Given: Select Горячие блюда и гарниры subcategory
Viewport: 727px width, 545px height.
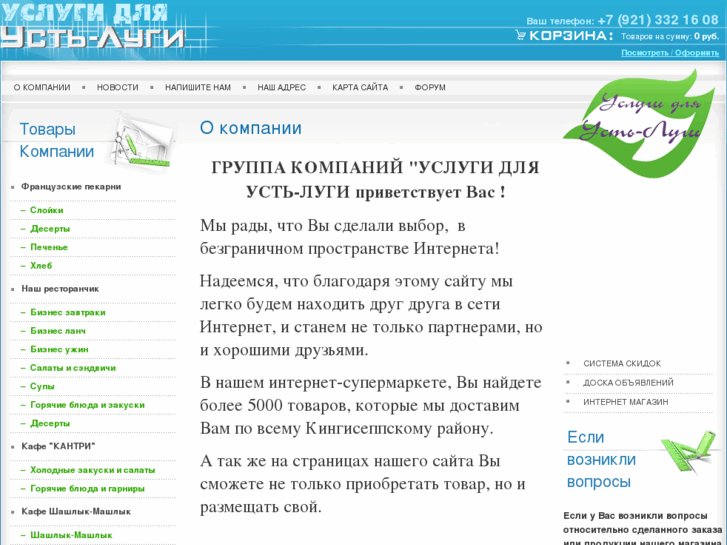Looking at the screenshot, I should 87,488.
